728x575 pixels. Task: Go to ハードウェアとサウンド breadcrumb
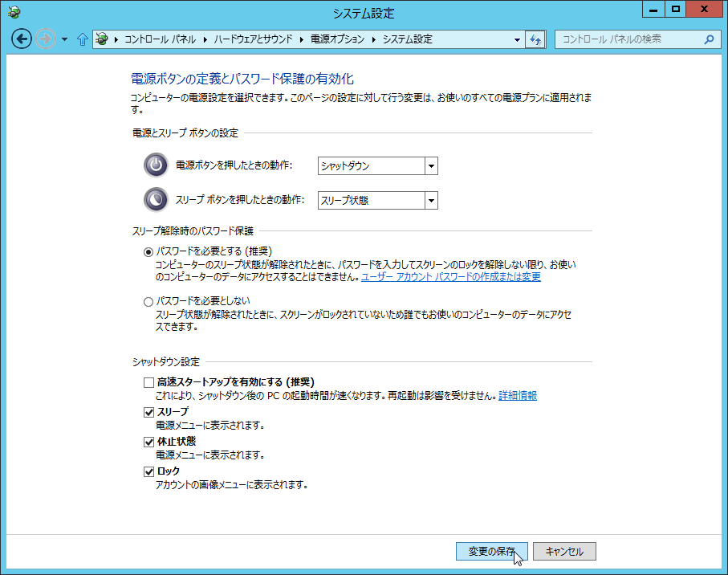pyautogui.click(x=253, y=39)
